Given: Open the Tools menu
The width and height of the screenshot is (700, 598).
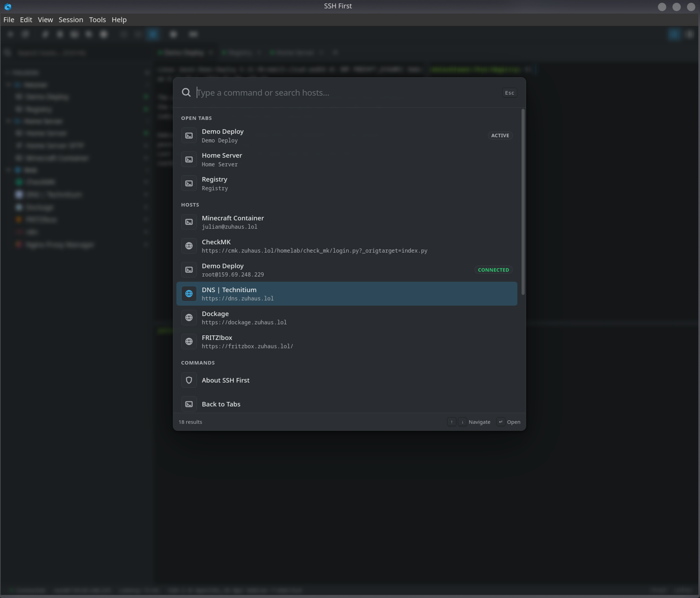Looking at the screenshot, I should point(97,20).
